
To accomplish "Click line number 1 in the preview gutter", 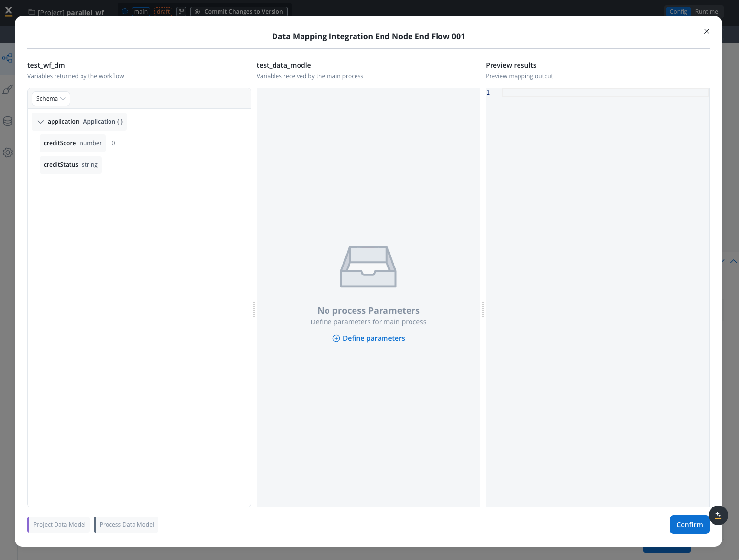I will pyautogui.click(x=488, y=93).
